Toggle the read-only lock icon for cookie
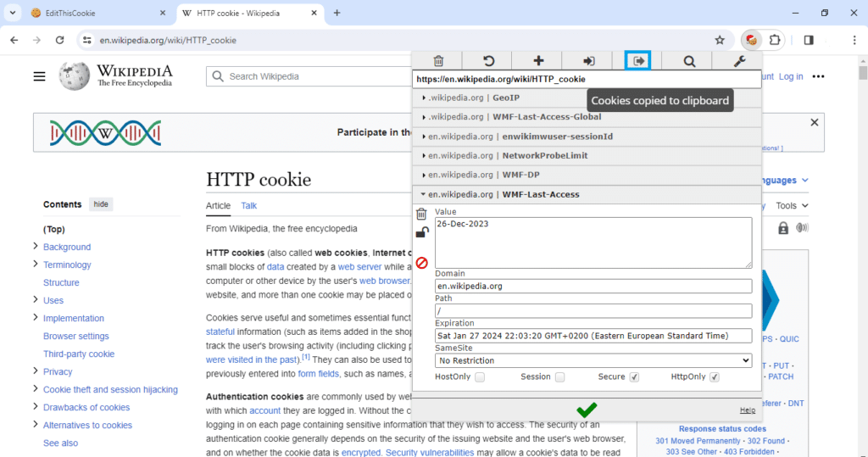 pos(422,232)
